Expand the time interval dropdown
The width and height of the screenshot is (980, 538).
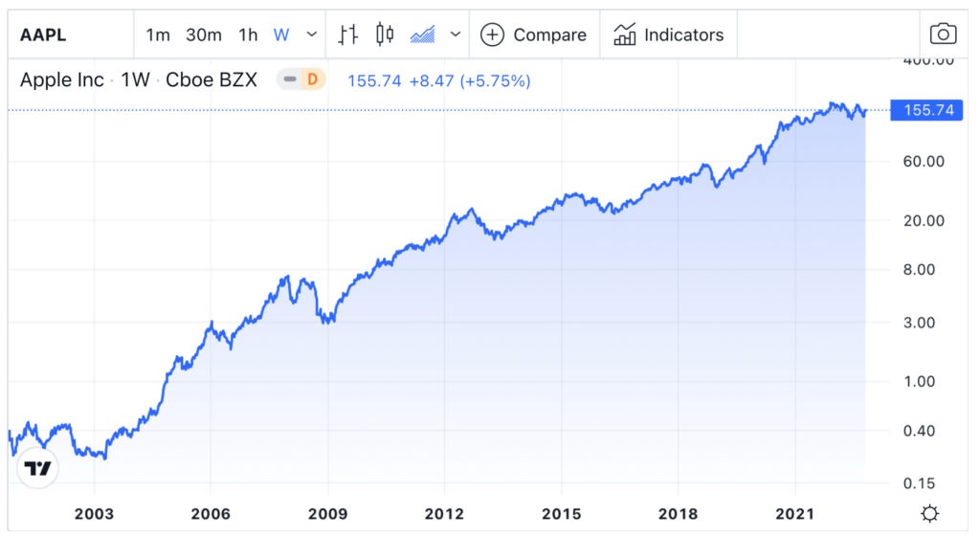point(311,35)
